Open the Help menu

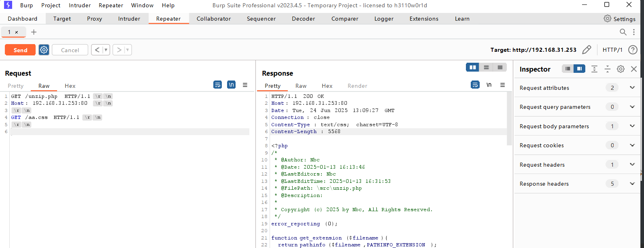click(168, 5)
